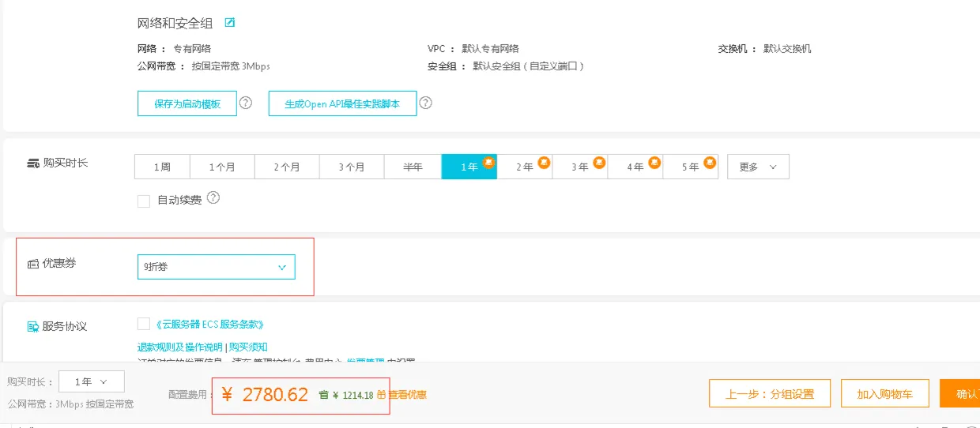Click the 2780.62 price amount
The height and width of the screenshot is (428, 980).
275,395
